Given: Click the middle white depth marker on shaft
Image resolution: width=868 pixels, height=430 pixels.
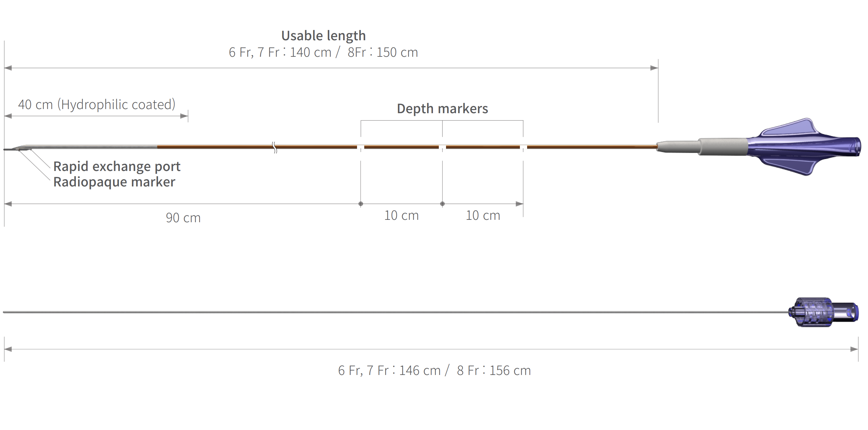Looking at the screenshot, I should tap(442, 147).
